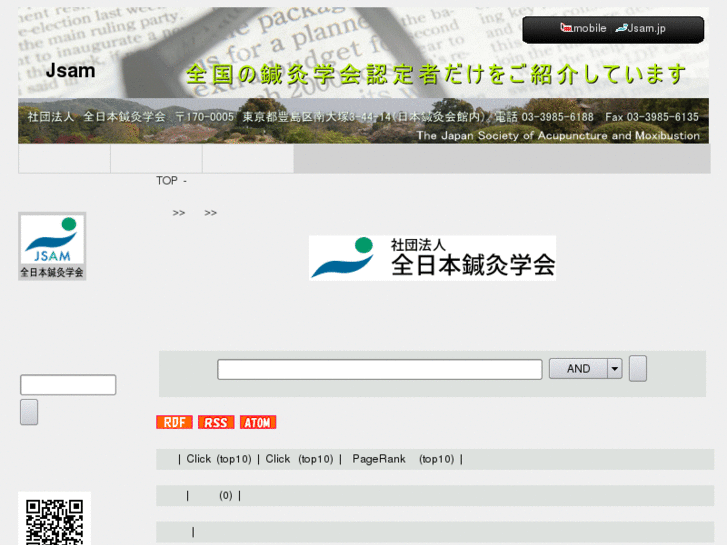Screen dimensions: 727x545
Task: Click the main search text field
Action: click(x=380, y=369)
